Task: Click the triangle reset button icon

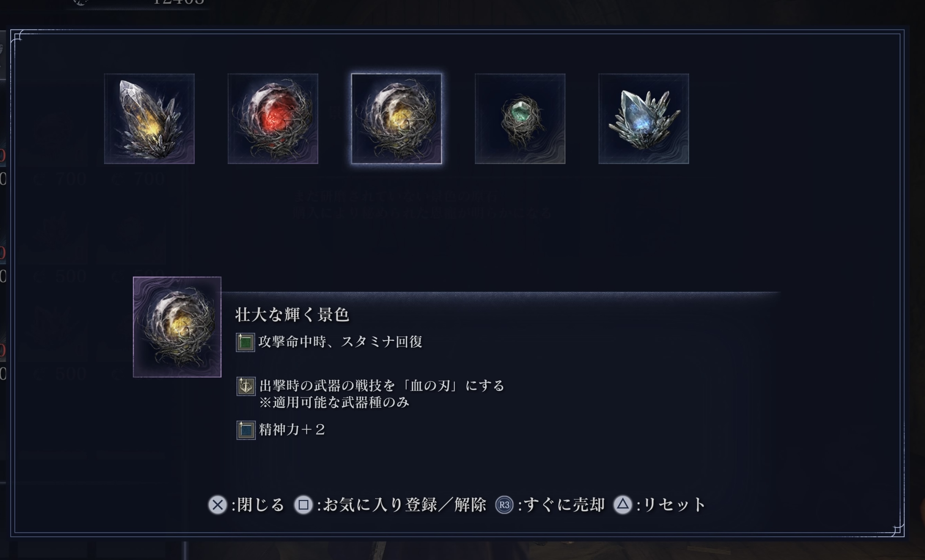Action: click(623, 505)
